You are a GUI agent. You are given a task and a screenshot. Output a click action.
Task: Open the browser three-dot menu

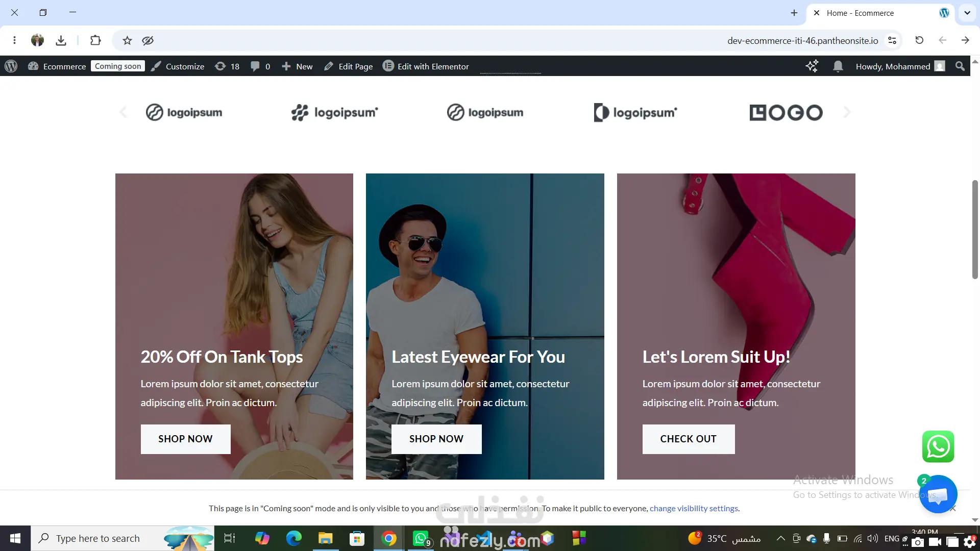[x=14, y=40]
